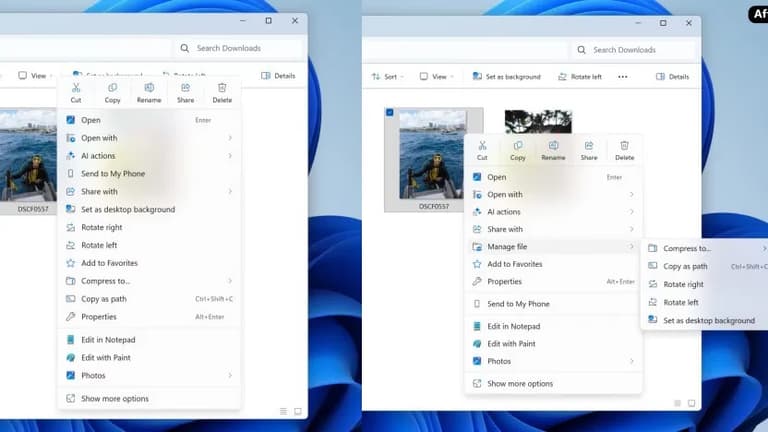Image resolution: width=768 pixels, height=432 pixels.
Task: Open Sort dropdown in right window toolbar
Action: pyautogui.click(x=387, y=77)
